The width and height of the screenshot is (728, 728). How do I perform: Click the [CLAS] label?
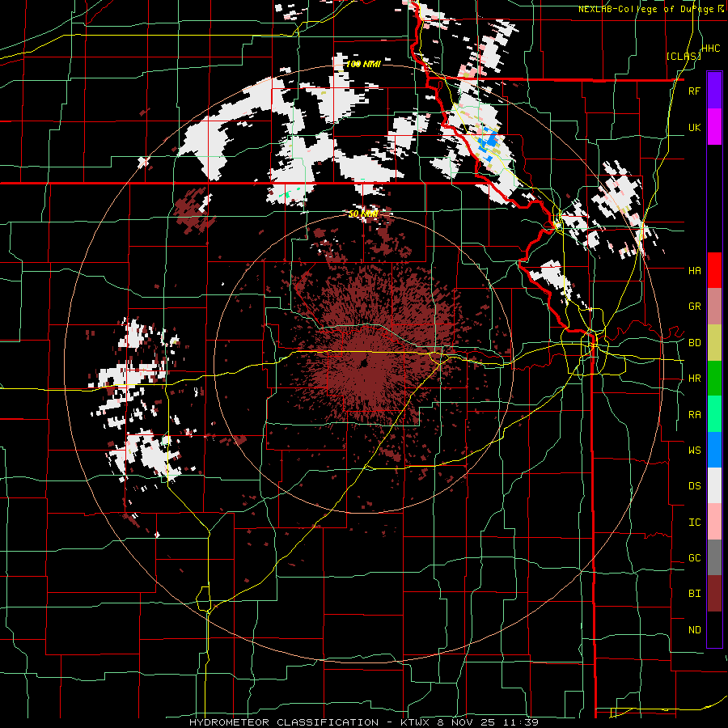point(684,56)
